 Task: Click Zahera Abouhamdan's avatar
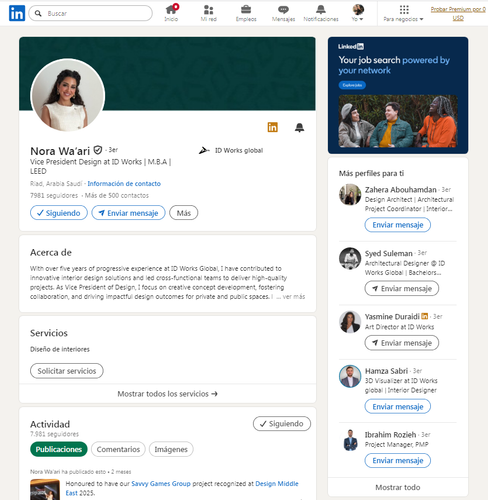click(x=350, y=194)
